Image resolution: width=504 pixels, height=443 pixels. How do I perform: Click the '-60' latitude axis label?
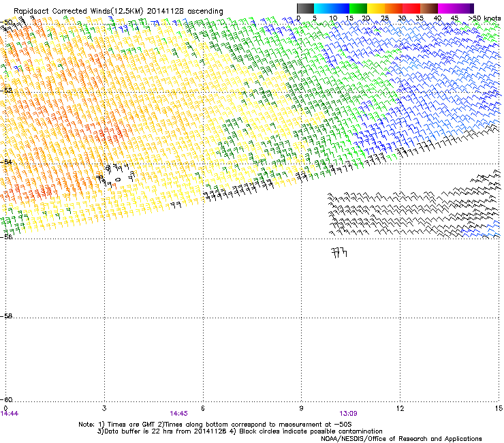tap(6, 399)
